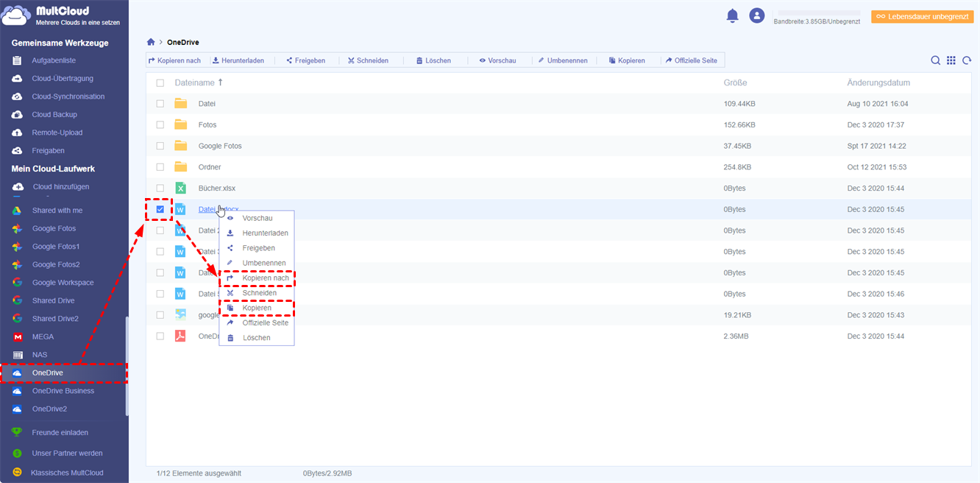Click the MultCloud logo

(63, 15)
